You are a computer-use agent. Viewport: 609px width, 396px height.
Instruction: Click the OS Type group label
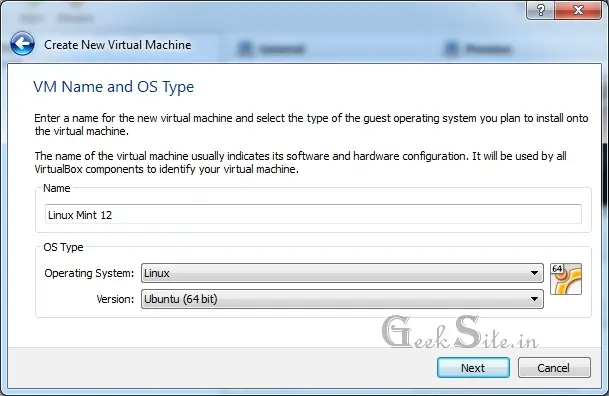pyautogui.click(x=63, y=247)
